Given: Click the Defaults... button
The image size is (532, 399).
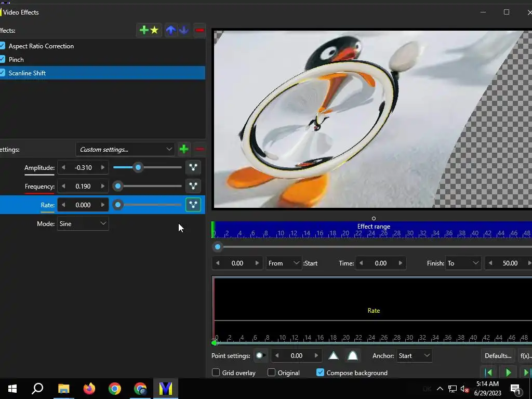Looking at the screenshot, I should click(x=498, y=355).
